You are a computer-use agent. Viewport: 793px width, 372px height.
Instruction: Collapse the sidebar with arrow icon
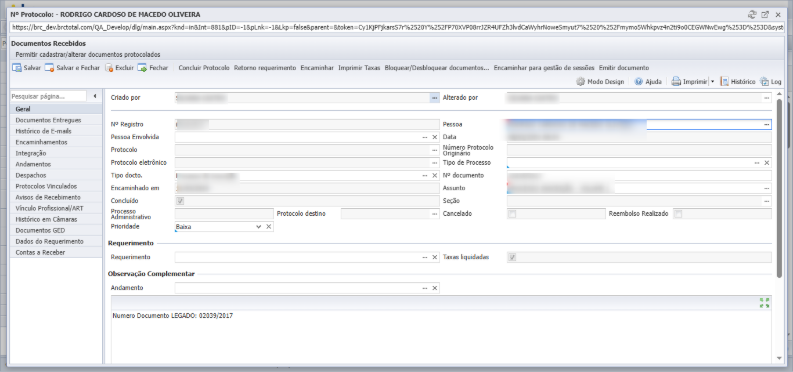[95, 96]
